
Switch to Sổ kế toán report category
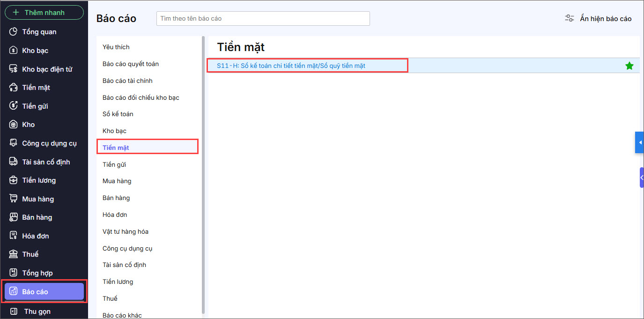(118, 114)
